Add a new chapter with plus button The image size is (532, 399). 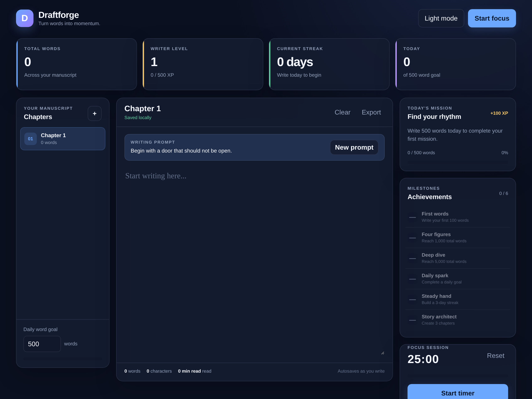coord(95,113)
